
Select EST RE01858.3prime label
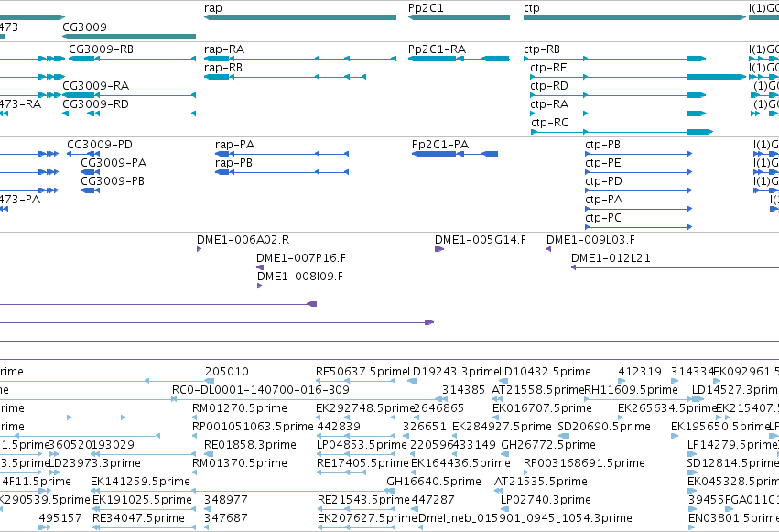click(251, 445)
